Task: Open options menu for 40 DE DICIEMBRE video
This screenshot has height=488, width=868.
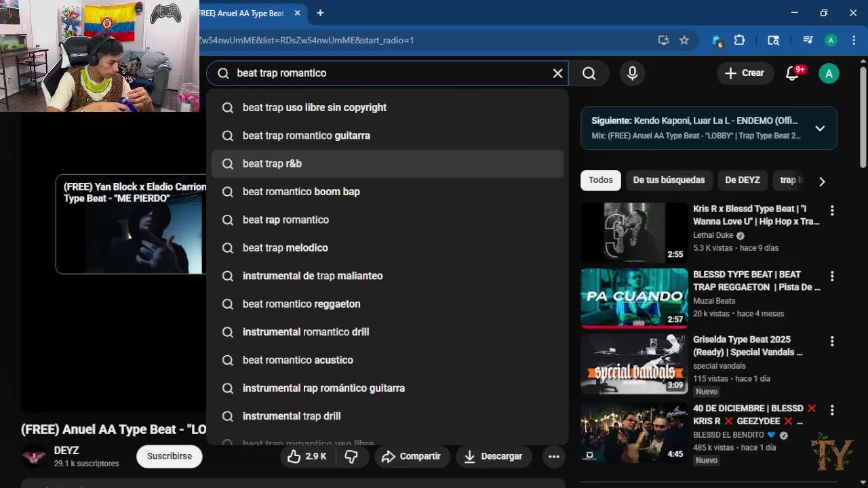Action: (832, 410)
